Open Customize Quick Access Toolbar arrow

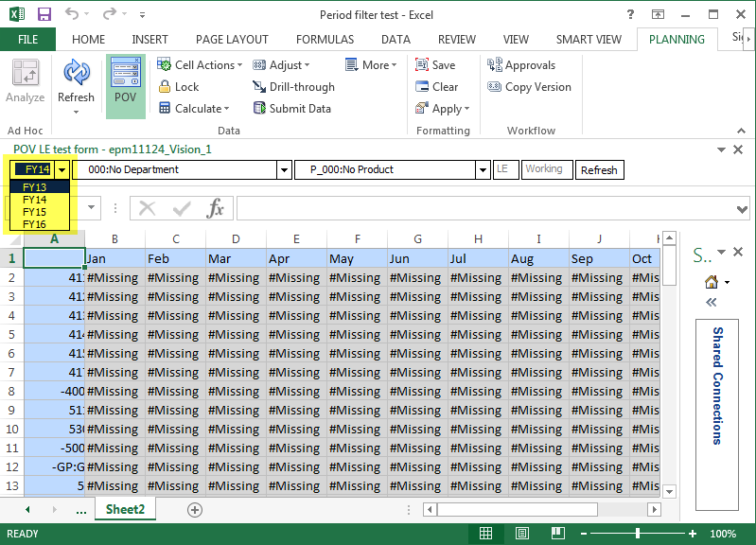click(x=142, y=15)
